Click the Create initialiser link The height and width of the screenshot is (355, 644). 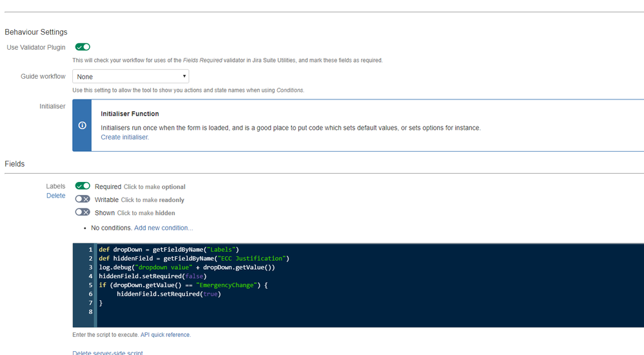(x=125, y=137)
